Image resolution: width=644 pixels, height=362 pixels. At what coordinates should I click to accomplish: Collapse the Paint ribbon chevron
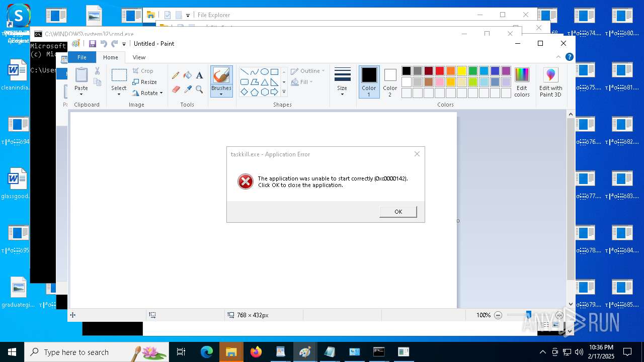click(x=558, y=57)
